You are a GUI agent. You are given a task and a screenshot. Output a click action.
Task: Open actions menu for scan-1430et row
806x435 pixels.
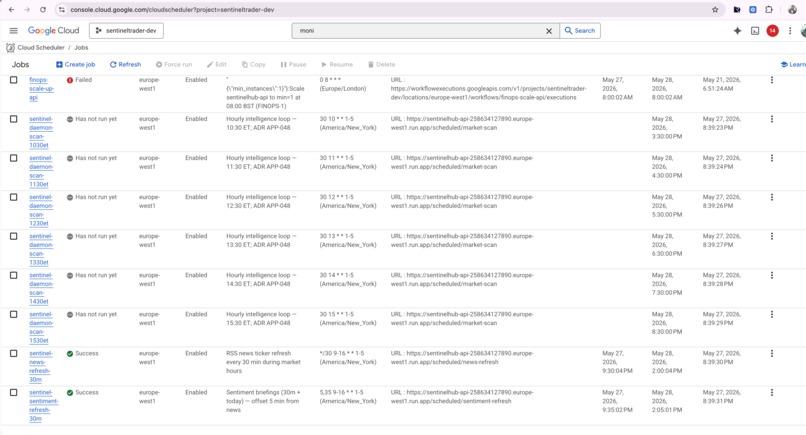[772, 275]
